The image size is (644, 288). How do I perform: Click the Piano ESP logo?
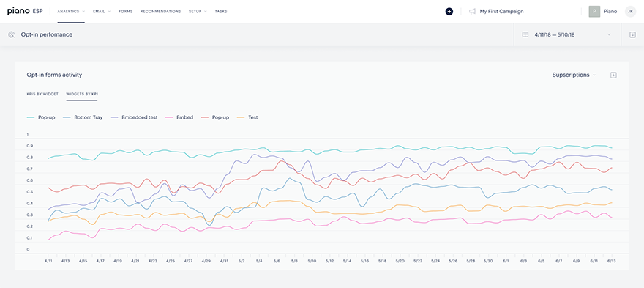click(25, 12)
